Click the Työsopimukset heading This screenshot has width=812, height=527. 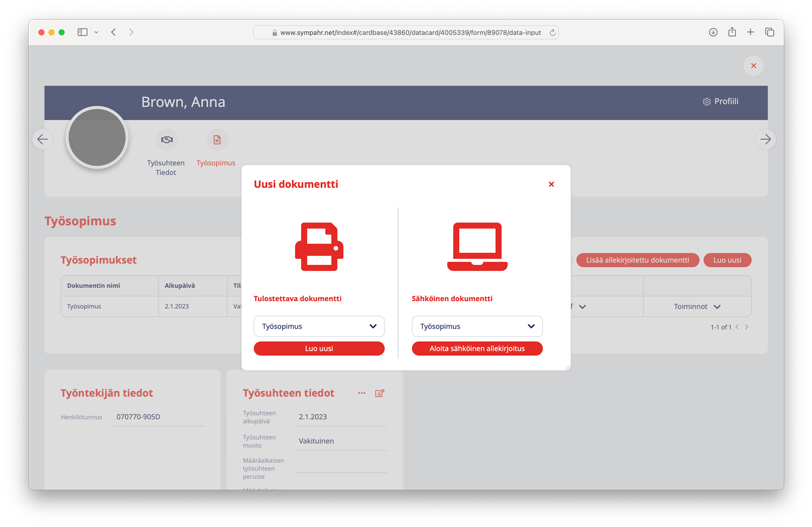pos(99,260)
